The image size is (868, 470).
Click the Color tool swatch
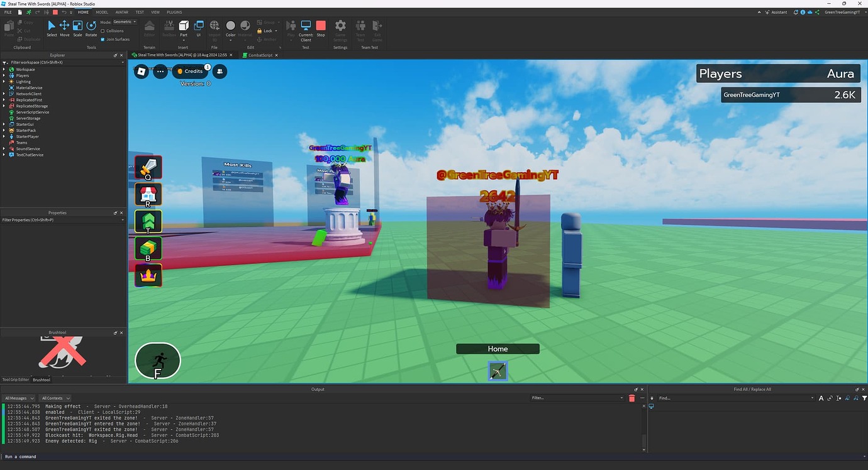(230, 26)
